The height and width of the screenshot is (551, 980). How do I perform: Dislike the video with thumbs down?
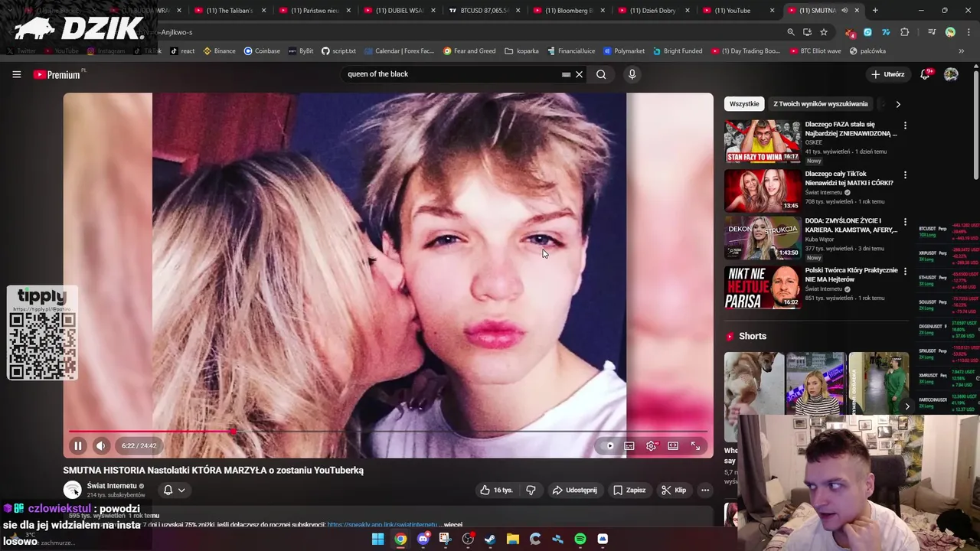click(x=531, y=490)
